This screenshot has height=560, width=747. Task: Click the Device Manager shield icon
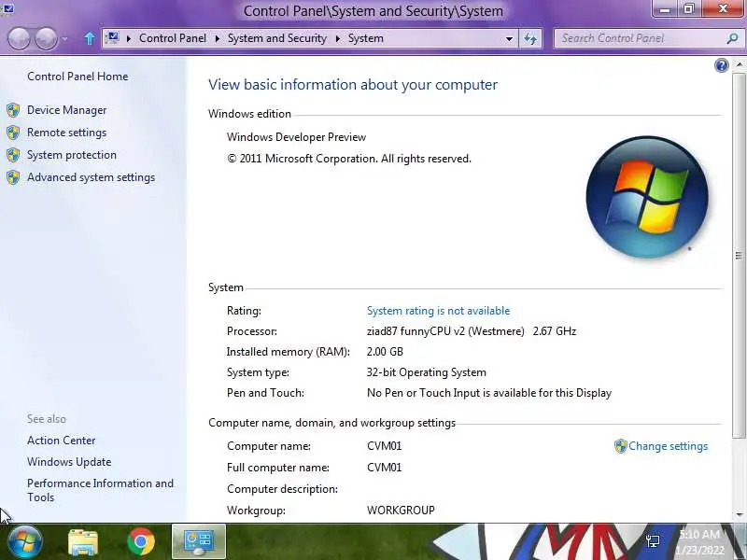13,110
